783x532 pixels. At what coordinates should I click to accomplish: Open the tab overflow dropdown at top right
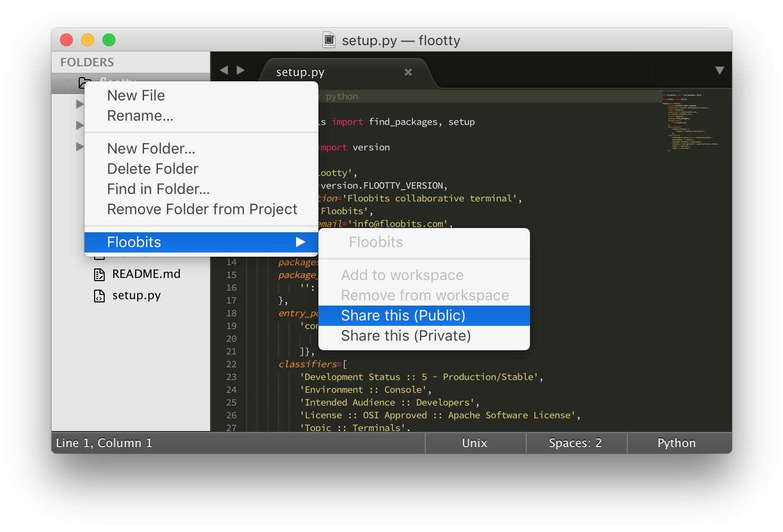point(720,70)
